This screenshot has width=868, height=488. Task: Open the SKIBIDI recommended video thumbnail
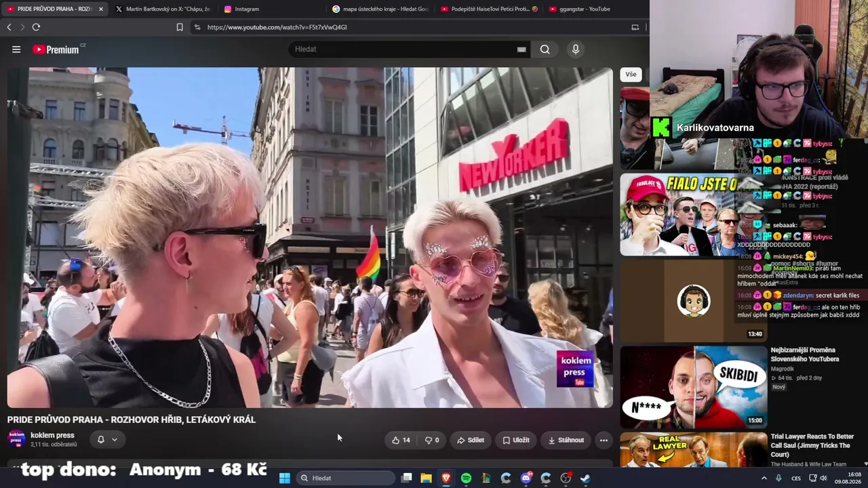pyautogui.click(x=693, y=387)
